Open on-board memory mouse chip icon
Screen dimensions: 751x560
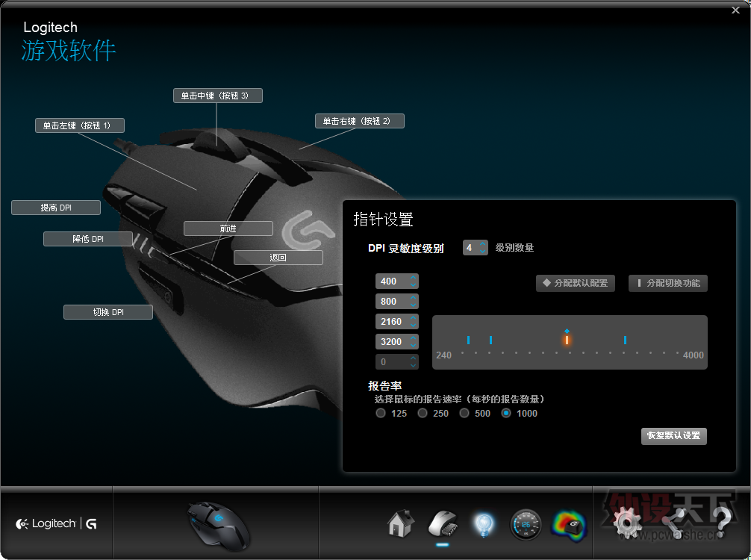tap(443, 524)
